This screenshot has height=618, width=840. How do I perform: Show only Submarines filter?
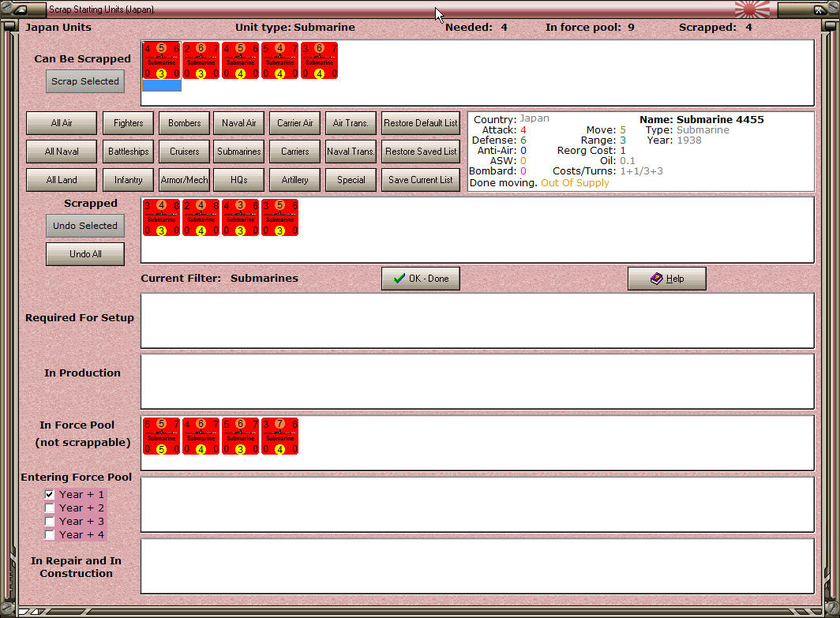239,152
